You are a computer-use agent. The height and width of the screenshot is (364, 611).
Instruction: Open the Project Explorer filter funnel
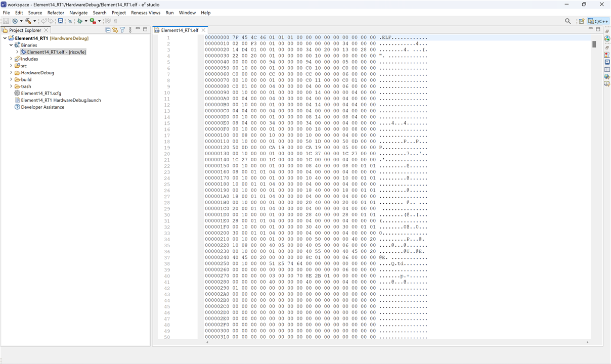(122, 30)
